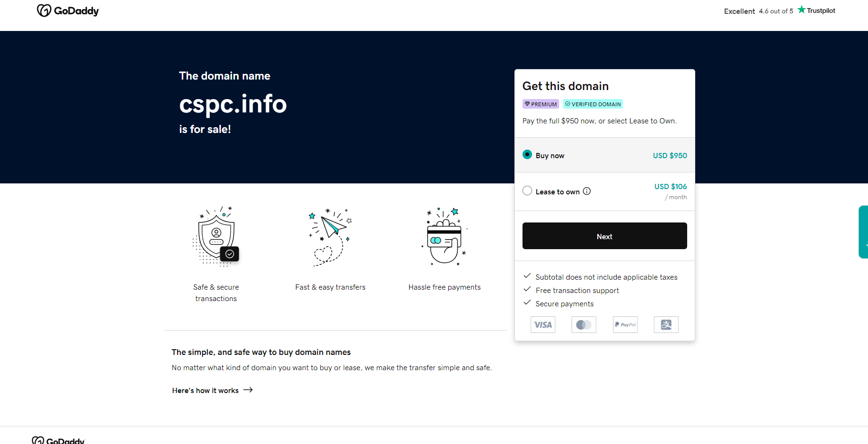Click the GoDaddy logo in the header
868x444 pixels.
68,10
